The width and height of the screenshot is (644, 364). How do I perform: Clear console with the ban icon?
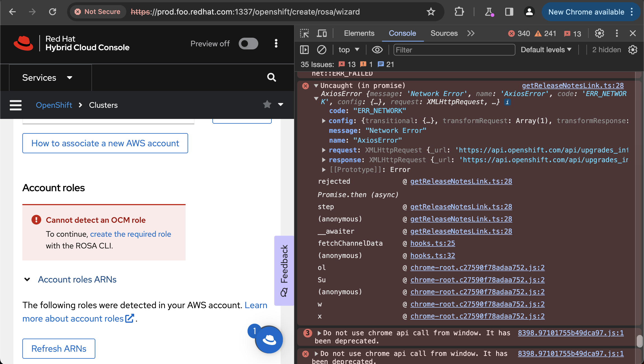321,50
